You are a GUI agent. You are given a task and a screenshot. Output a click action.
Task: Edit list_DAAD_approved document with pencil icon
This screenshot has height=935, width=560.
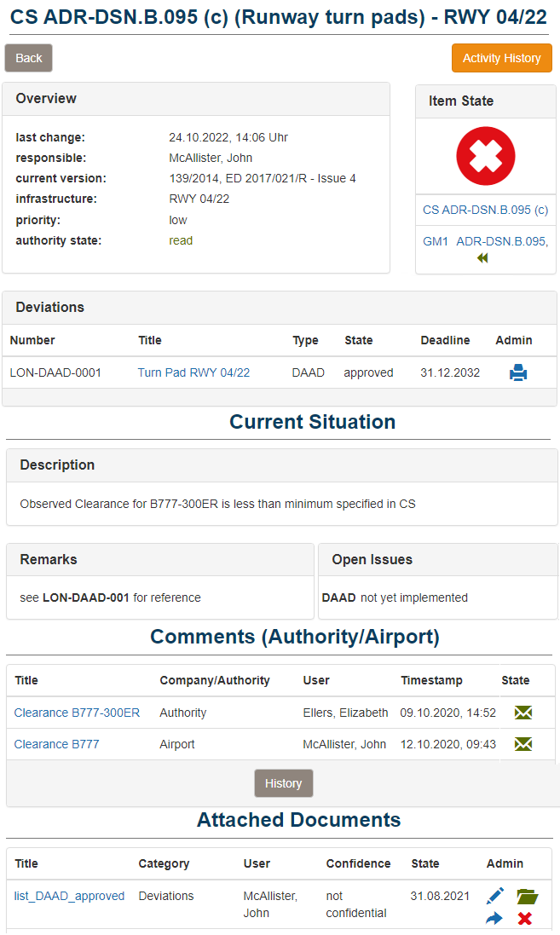click(495, 896)
